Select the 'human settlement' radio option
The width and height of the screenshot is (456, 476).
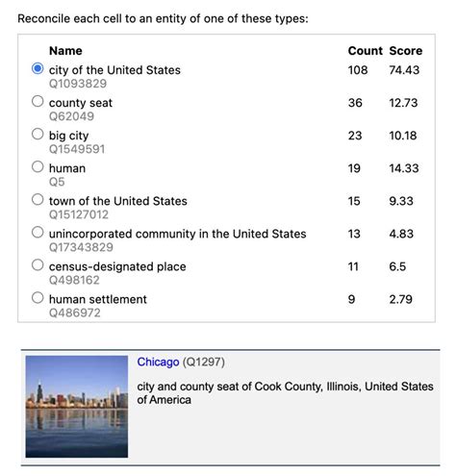point(38,297)
